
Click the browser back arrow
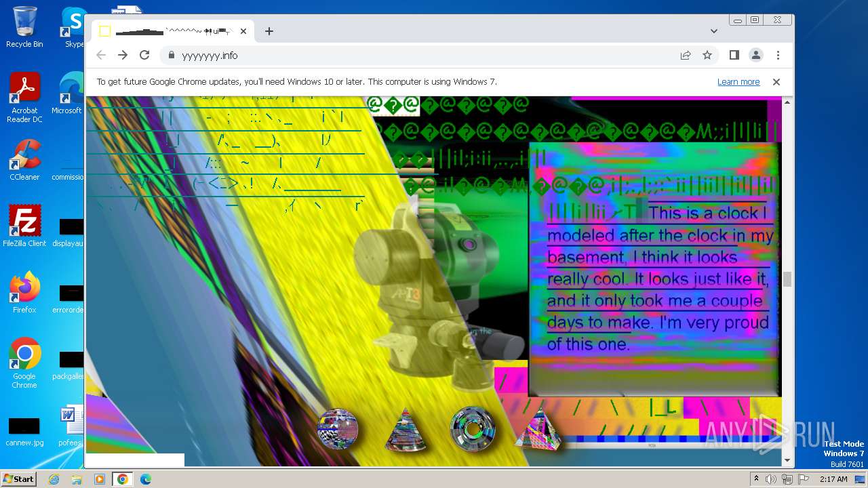(x=101, y=56)
